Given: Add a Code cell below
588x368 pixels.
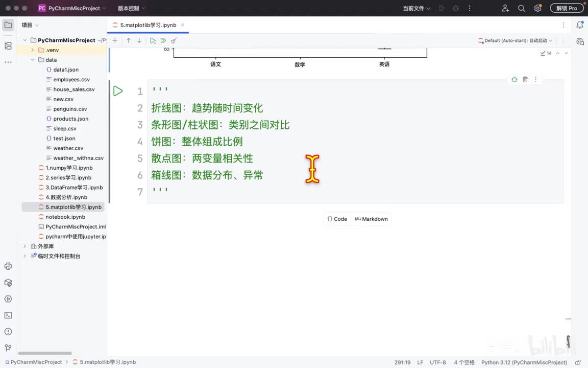Looking at the screenshot, I should (337, 219).
